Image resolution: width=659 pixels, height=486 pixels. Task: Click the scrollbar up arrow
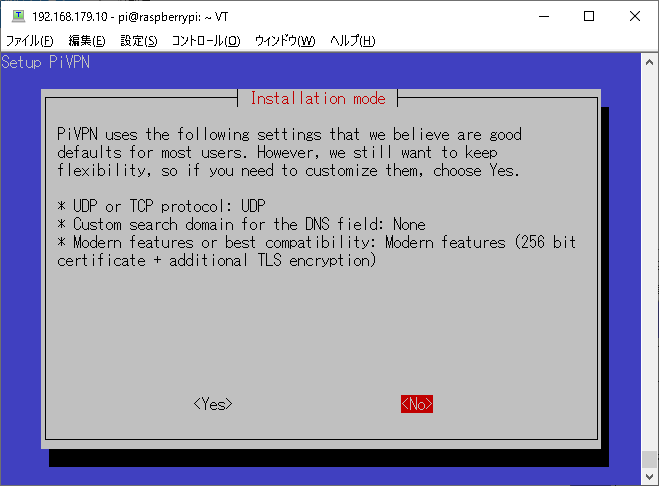coord(649,62)
